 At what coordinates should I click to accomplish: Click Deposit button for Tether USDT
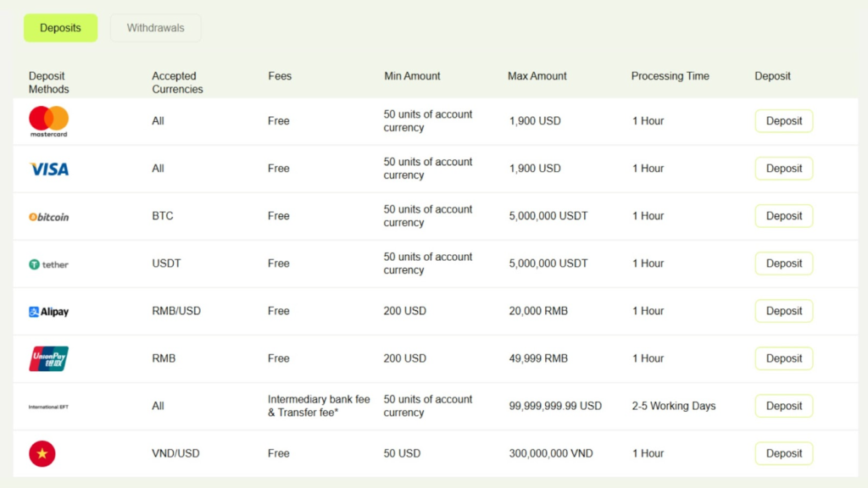pyautogui.click(x=783, y=263)
